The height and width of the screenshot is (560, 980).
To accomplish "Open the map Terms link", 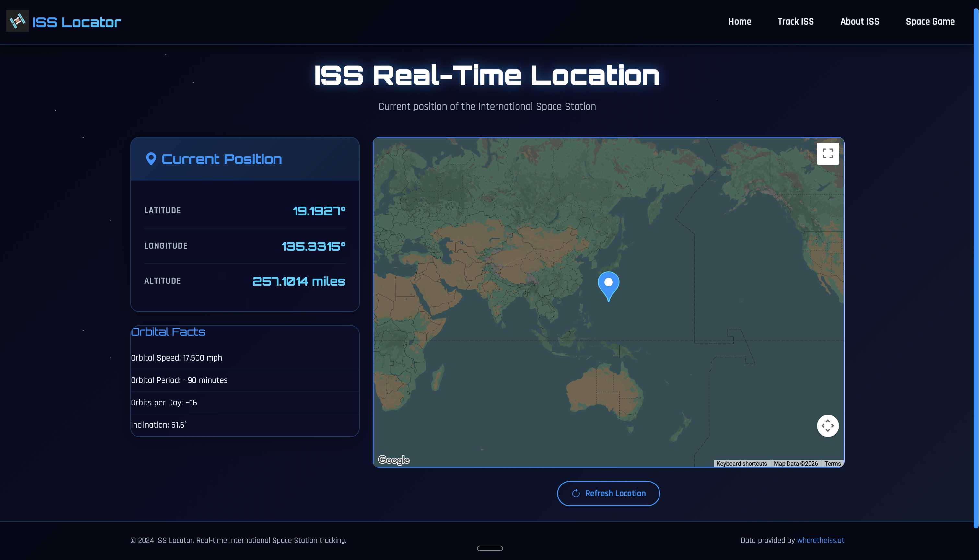I will coord(832,463).
